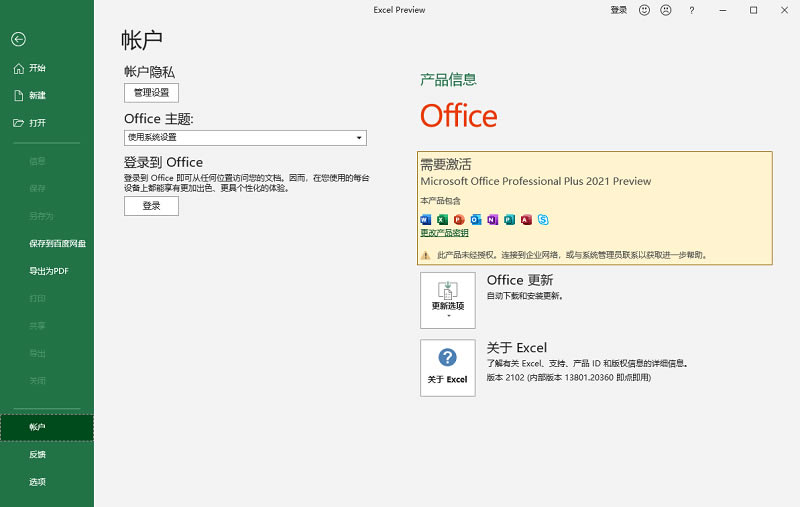This screenshot has width=800, height=507.
Task: Select 导出为PDF in the sidebar
Action: (47, 271)
